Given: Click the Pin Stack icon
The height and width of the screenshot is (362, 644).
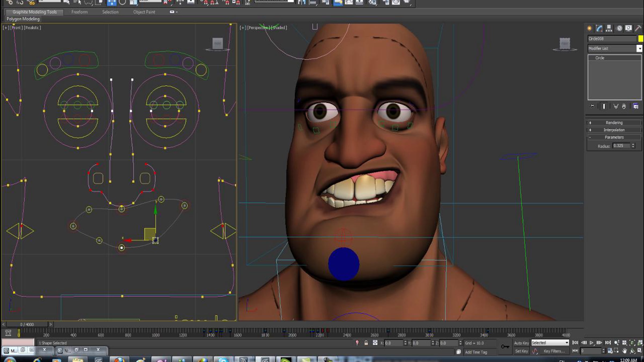Looking at the screenshot, I should 592,106.
